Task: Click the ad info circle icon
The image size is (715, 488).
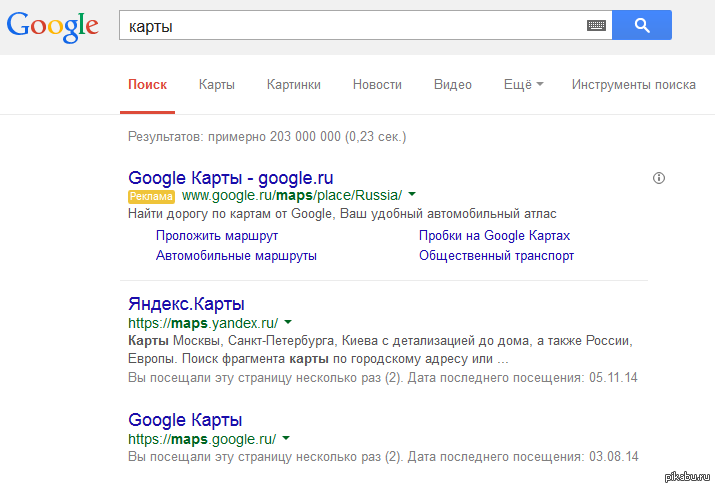Action: coord(658,178)
